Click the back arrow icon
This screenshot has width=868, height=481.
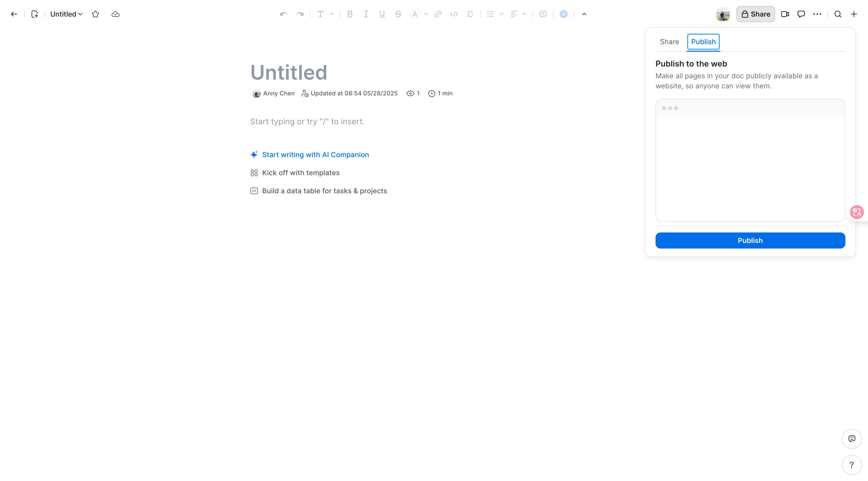14,14
